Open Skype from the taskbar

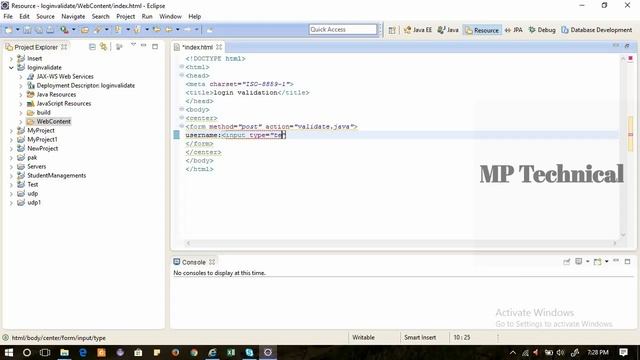coord(249,352)
